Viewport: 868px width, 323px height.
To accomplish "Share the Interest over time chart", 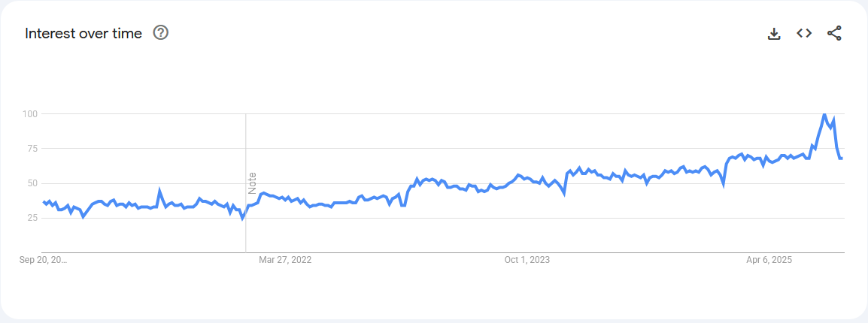I will click(x=834, y=33).
